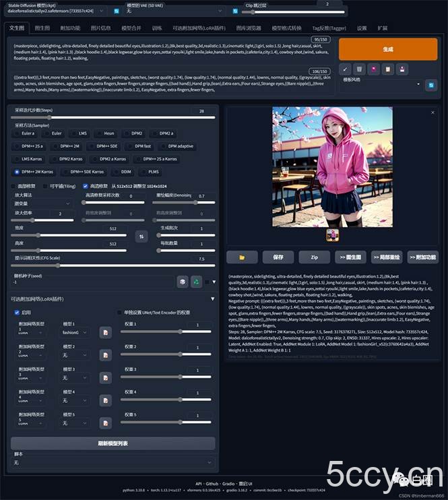Click the close X on the image preview
This screenshot has height=500, width=448.
(432, 111)
